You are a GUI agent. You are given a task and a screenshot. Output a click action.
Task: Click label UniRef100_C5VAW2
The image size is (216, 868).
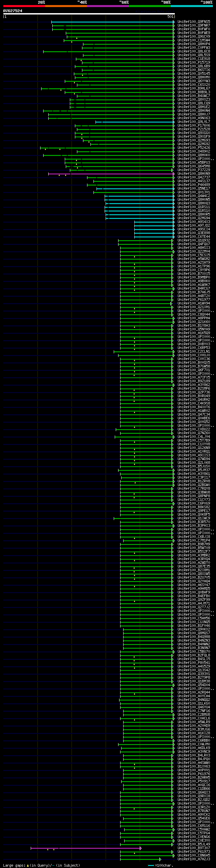194,830
